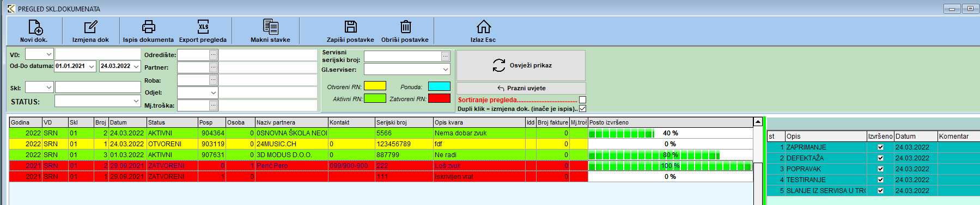The height and width of the screenshot is (205, 980).
Task: Select the ZAPRIMANJE step row
Action: [873, 147]
